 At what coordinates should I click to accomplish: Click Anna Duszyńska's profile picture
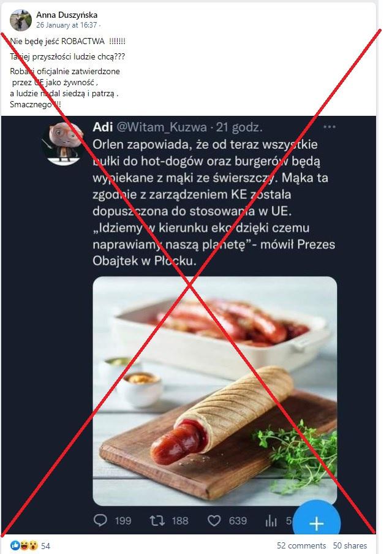(20, 20)
